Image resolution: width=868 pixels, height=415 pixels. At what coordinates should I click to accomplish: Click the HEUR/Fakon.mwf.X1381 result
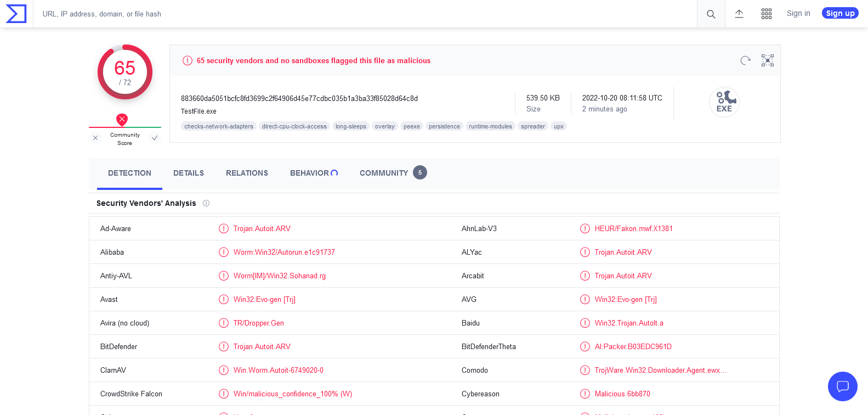click(x=634, y=228)
